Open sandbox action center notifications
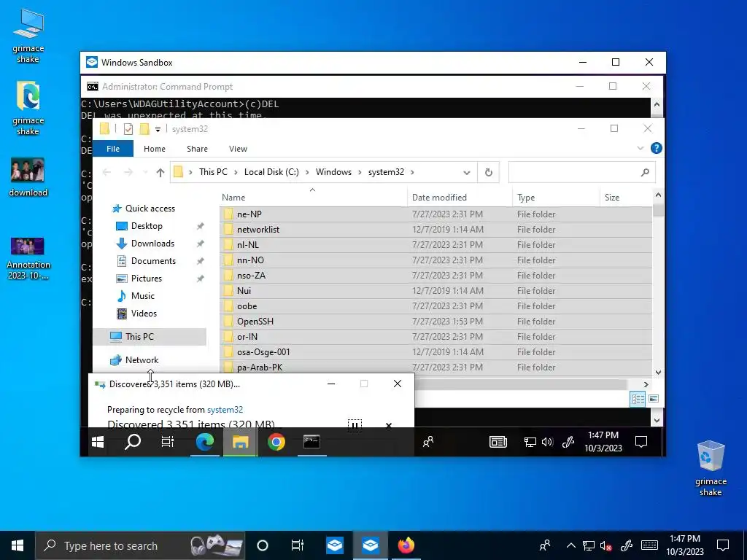Screen dimensions: 747x560 (x=641, y=442)
